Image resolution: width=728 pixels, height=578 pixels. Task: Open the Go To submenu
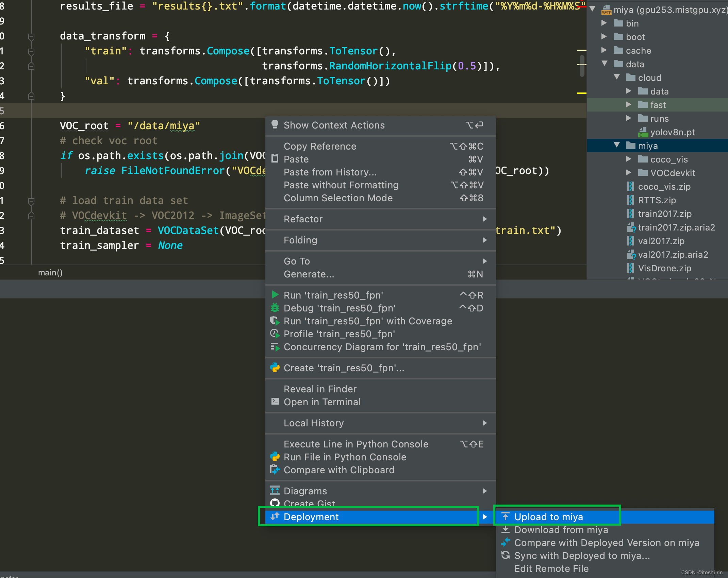380,261
